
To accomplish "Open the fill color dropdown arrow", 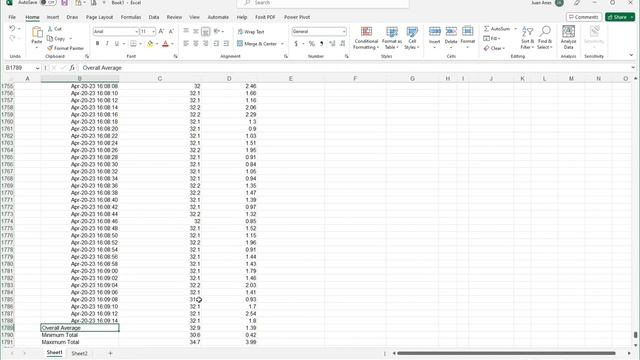I will pyautogui.click(x=157, y=44).
